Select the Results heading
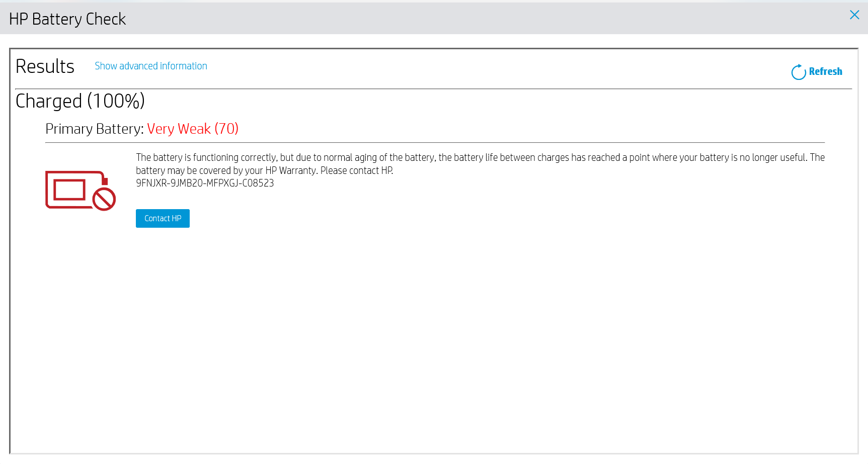This screenshot has height=464, width=868. (45, 66)
